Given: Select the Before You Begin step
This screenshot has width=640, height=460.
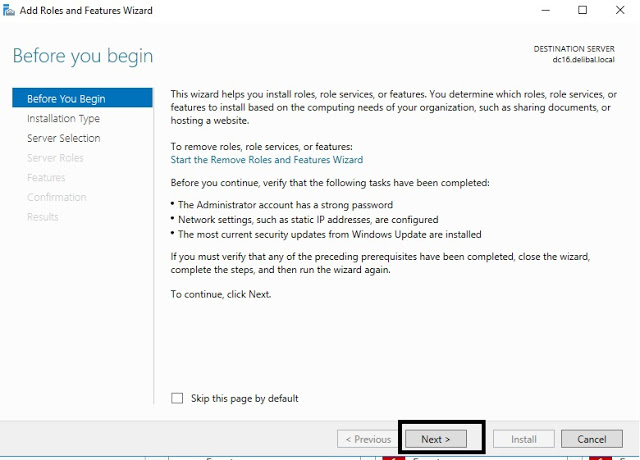Looking at the screenshot, I should (66, 99).
